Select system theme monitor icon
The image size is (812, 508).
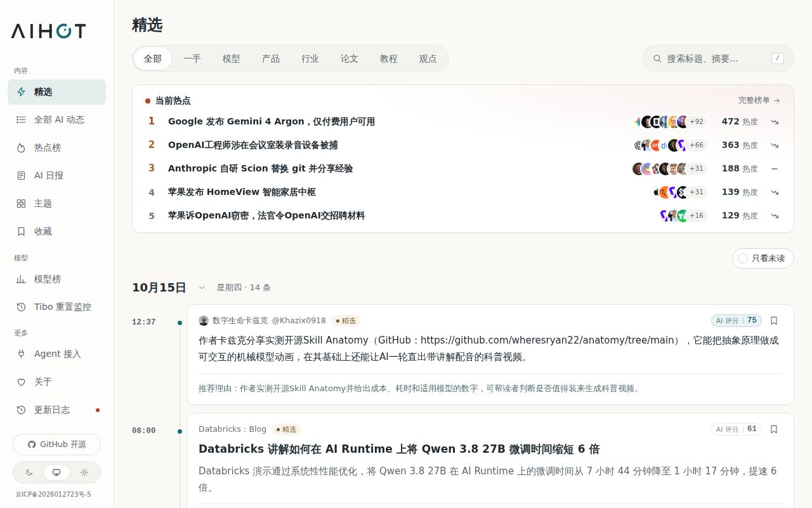click(56, 472)
